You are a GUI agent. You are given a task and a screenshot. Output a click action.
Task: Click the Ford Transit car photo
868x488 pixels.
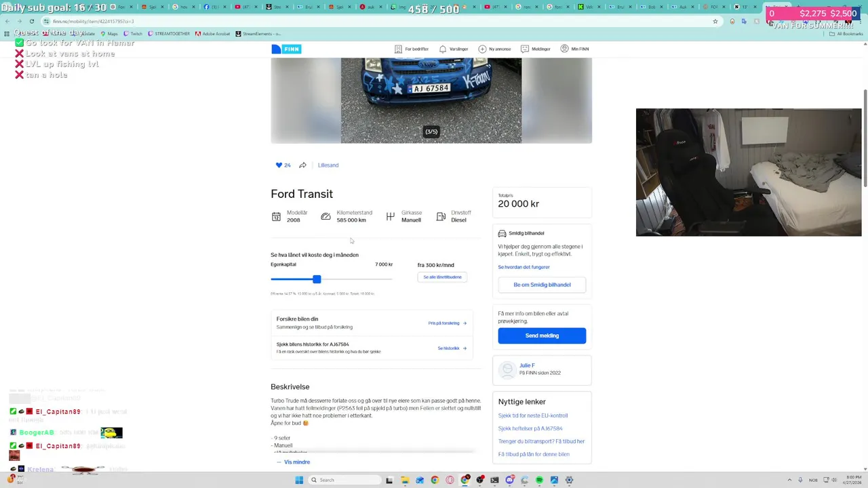[431, 100]
